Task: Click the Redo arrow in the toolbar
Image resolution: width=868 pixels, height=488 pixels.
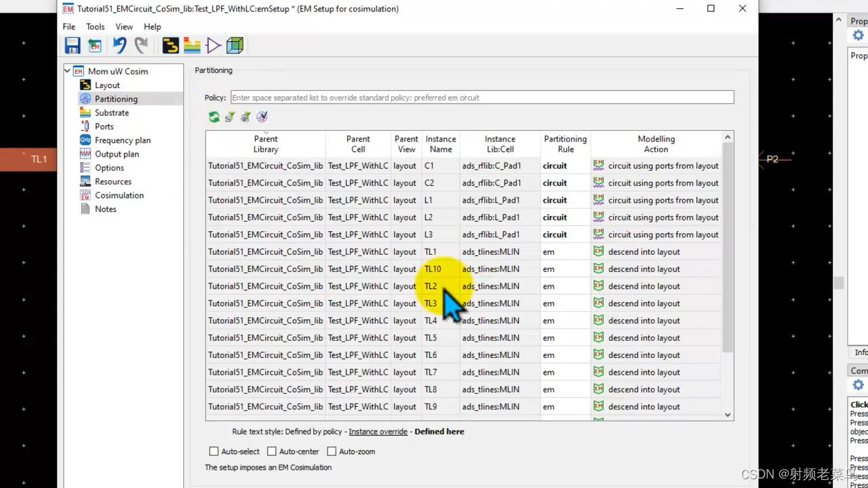Action: [x=140, y=45]
